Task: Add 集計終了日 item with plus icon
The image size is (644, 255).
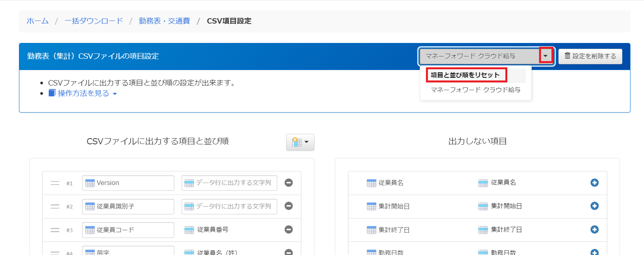Action: 594,229
